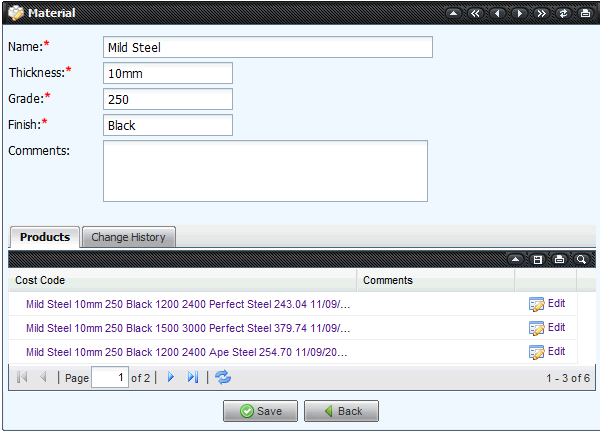Sort by the Cost Code column header
Image resolution: width=600 pixels, height=432 pixels.
[40, 280]
